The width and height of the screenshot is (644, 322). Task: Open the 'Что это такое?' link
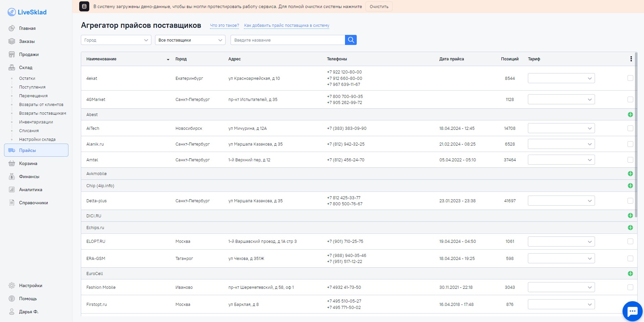[x=225, y=25]
